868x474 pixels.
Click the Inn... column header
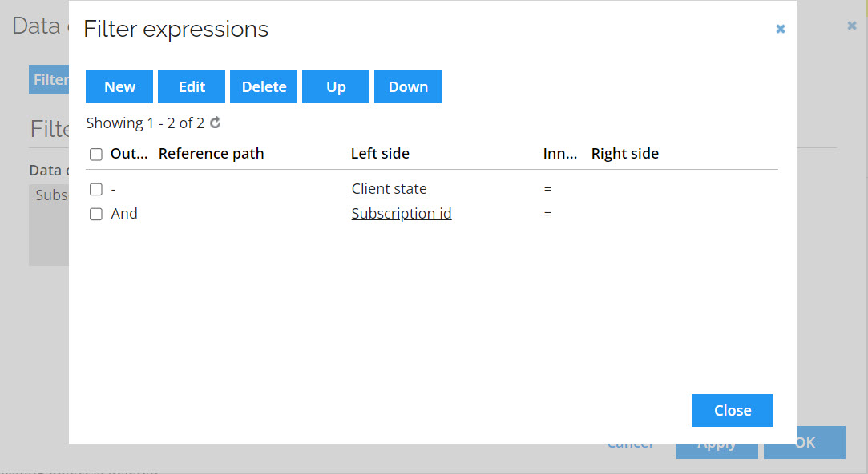559,153
